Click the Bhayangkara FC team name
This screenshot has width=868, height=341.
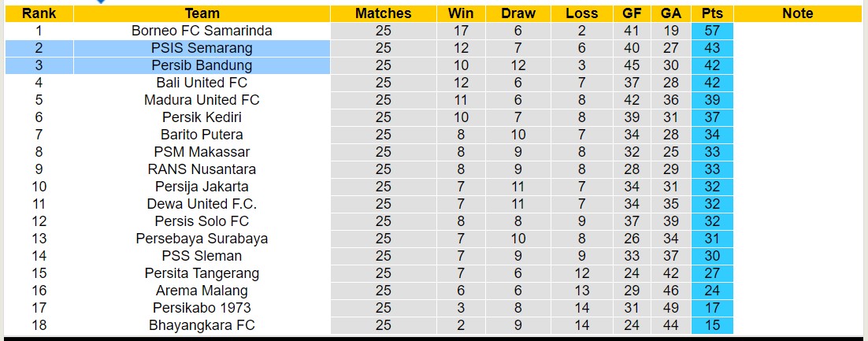tap(202, 325)
